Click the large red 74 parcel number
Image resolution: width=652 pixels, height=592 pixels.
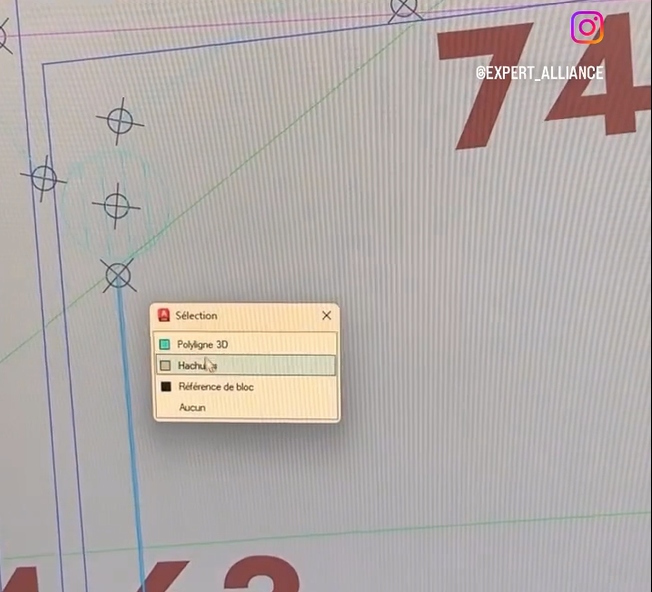tap(544, 81)
